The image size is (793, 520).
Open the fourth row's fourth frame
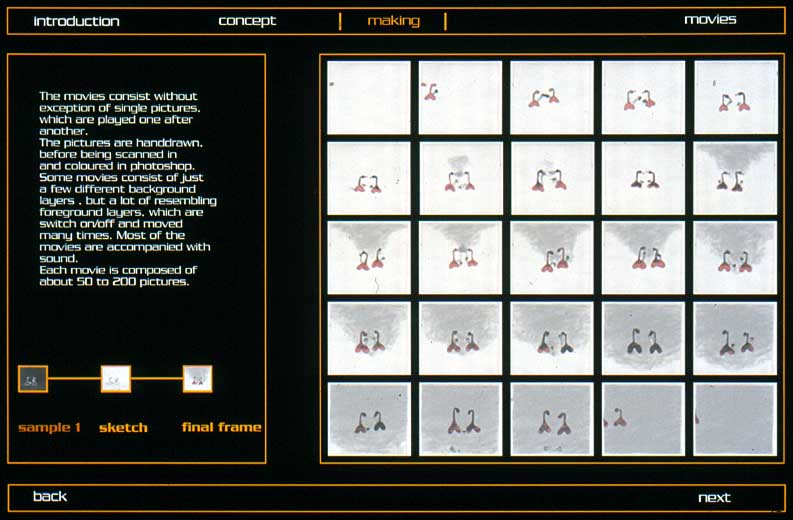(x=643, y=338)
